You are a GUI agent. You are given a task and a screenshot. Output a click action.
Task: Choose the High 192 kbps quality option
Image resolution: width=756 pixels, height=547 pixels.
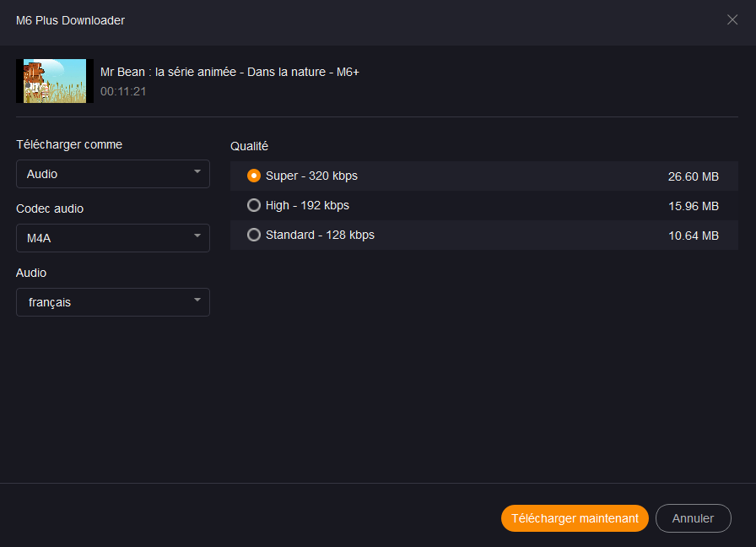coord(254,206)
